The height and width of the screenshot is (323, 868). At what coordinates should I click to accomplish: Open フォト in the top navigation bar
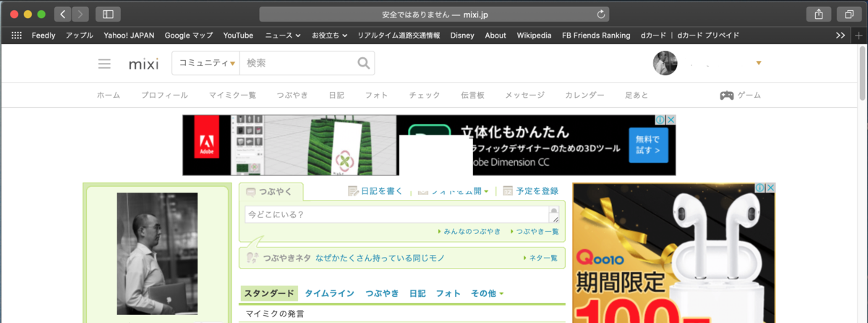point(376,95)
